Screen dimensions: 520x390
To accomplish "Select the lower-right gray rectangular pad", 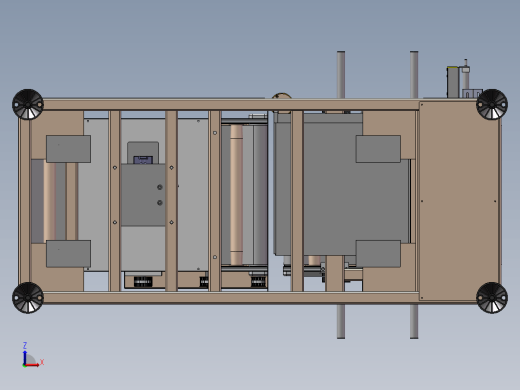I will 378,254.
